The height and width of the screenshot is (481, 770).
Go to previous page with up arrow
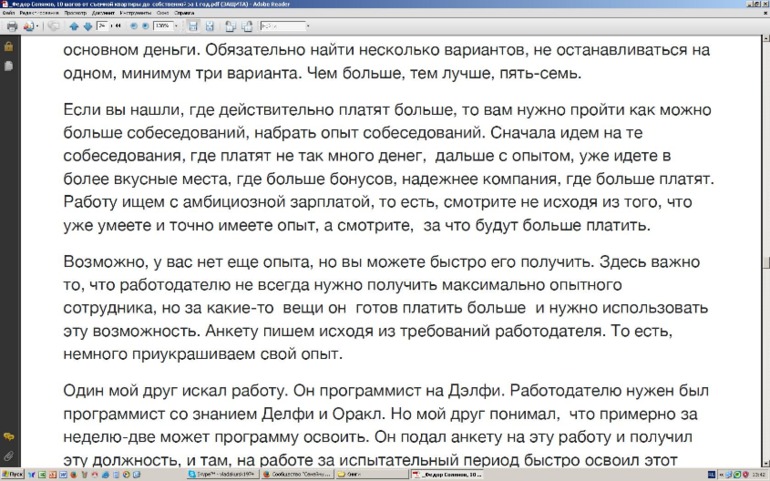pyautogui.click(x=72, y=25)
